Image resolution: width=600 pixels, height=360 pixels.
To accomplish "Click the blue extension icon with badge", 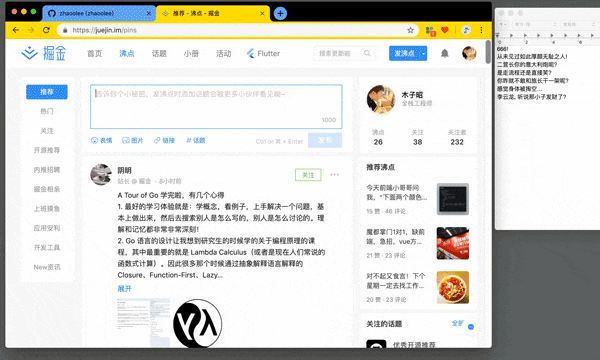I will pos(430,31).
